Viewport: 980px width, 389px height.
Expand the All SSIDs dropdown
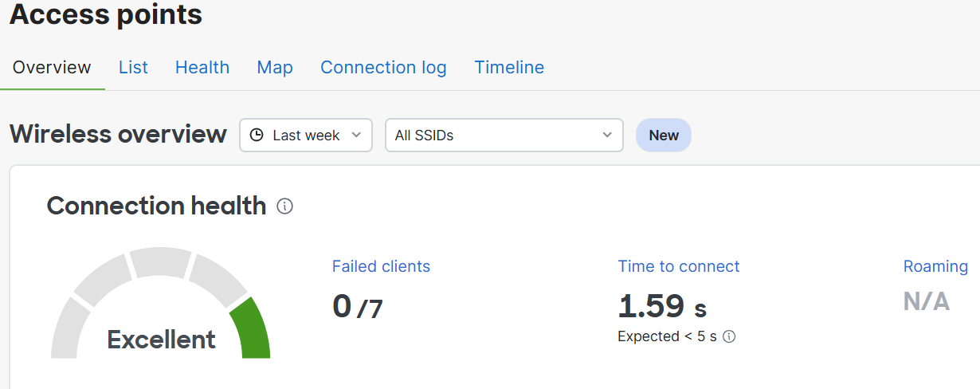504,136
